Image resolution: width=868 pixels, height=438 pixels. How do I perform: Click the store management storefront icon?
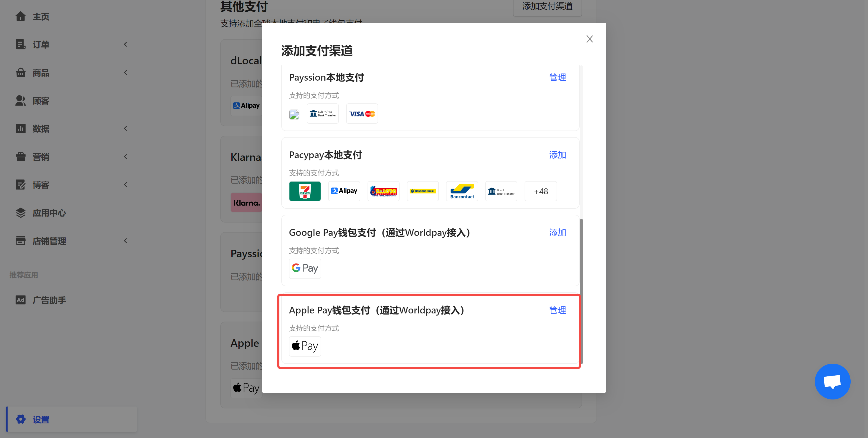[21, 241]
